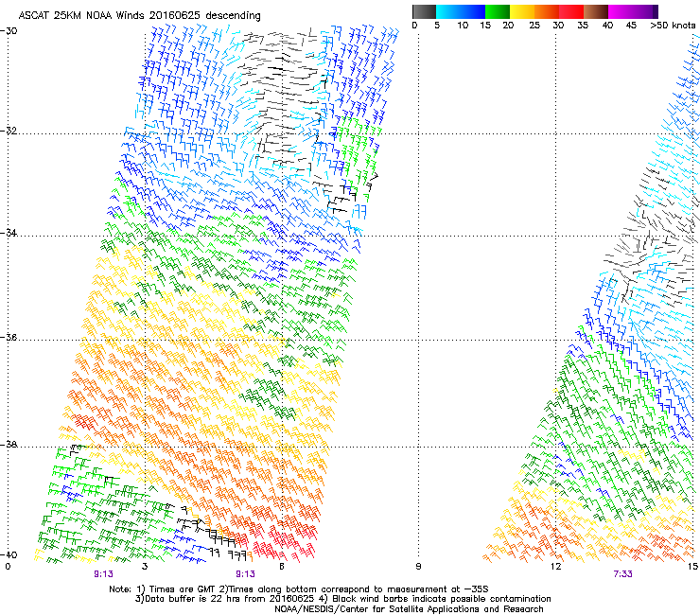The width and height of the screenshot is (700, 615).
Task: Click the '45' legend label
Action: [x=631, y=26]
